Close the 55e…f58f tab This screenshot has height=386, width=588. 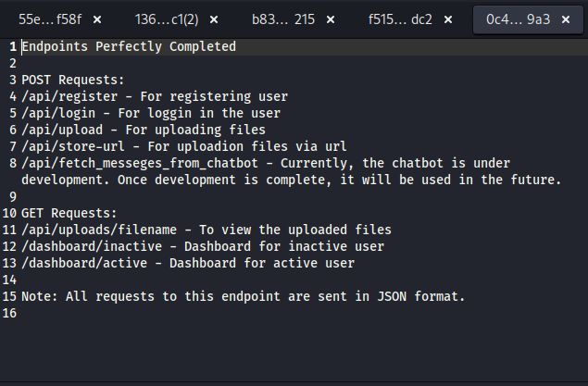(x=98, y=19)
